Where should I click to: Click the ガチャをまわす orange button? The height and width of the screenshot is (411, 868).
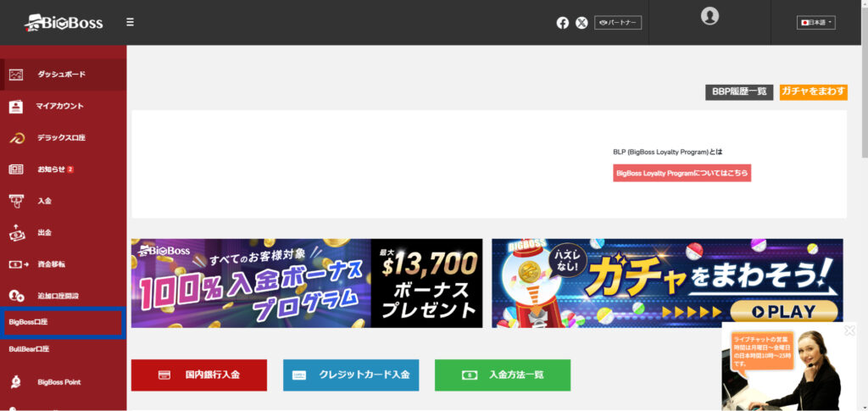(813, 92)
